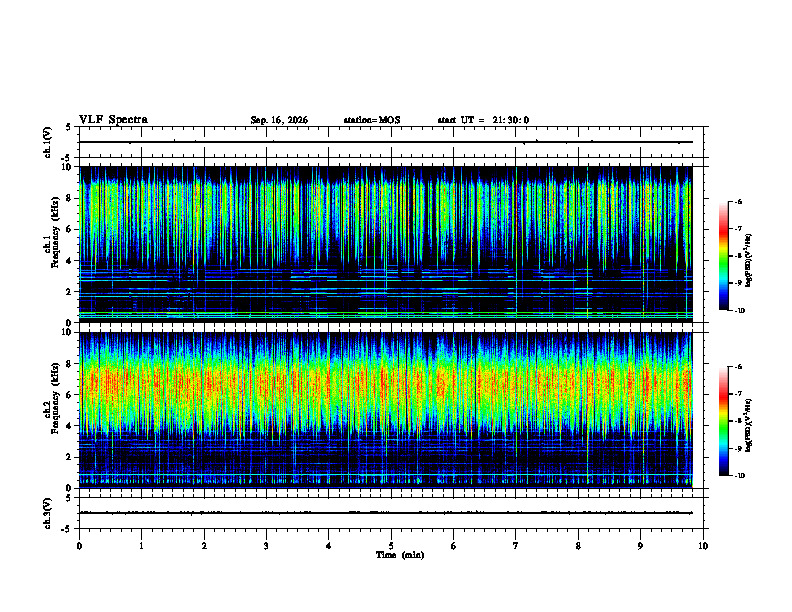Click the ch.1 spectrogram color bar

point(723,256)
